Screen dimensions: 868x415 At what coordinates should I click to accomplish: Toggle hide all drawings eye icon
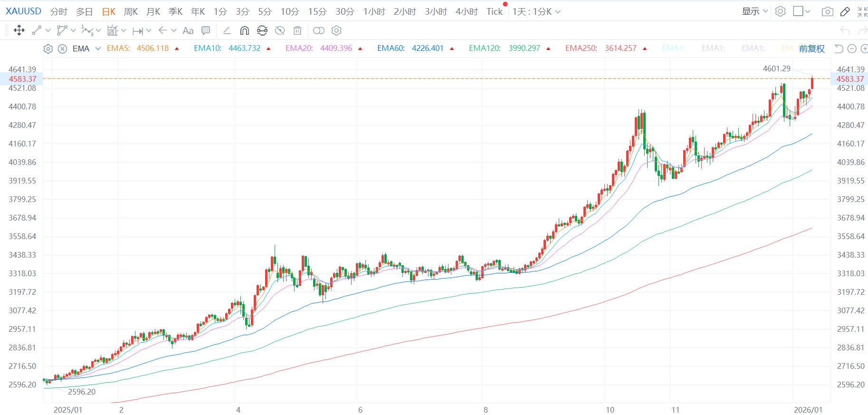pos(280,30)
